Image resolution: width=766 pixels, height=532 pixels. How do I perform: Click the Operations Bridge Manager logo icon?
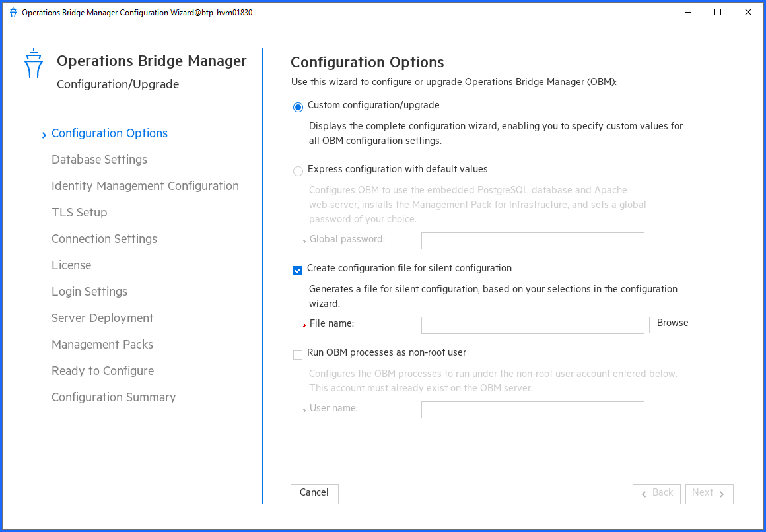[x=34, y=63]
